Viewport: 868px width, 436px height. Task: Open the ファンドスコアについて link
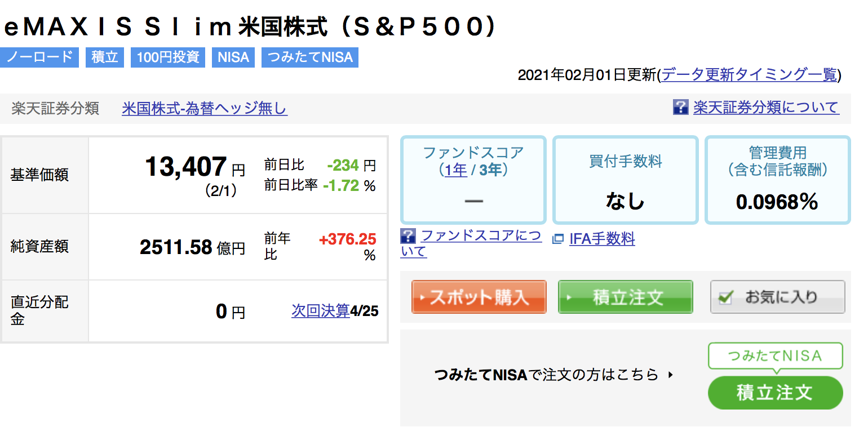(471, 243)
